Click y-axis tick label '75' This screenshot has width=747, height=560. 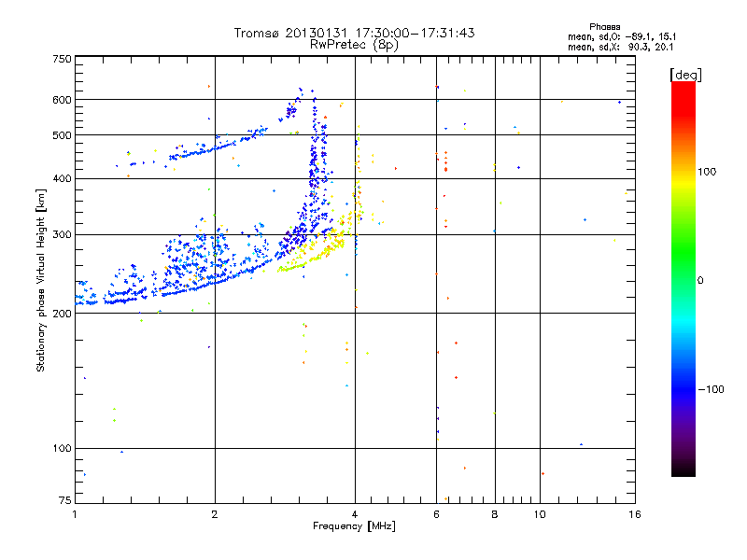[65, 500]
